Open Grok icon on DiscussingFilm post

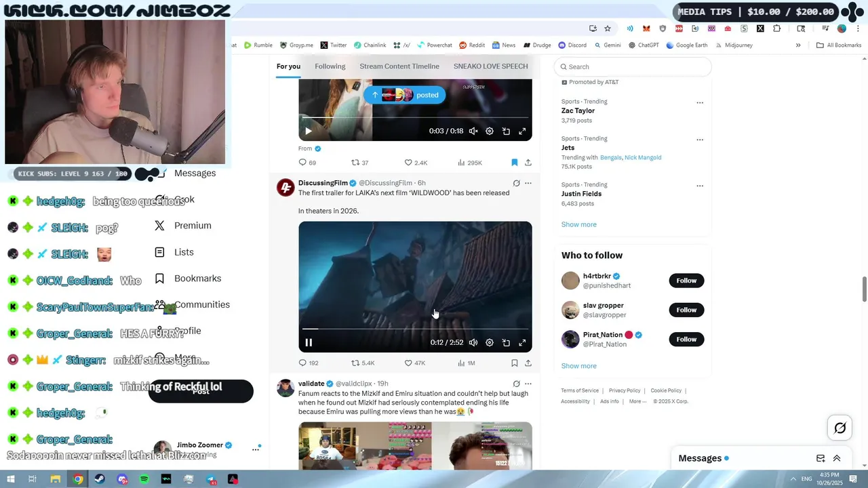pyautogui.click(x=516, y=183)
